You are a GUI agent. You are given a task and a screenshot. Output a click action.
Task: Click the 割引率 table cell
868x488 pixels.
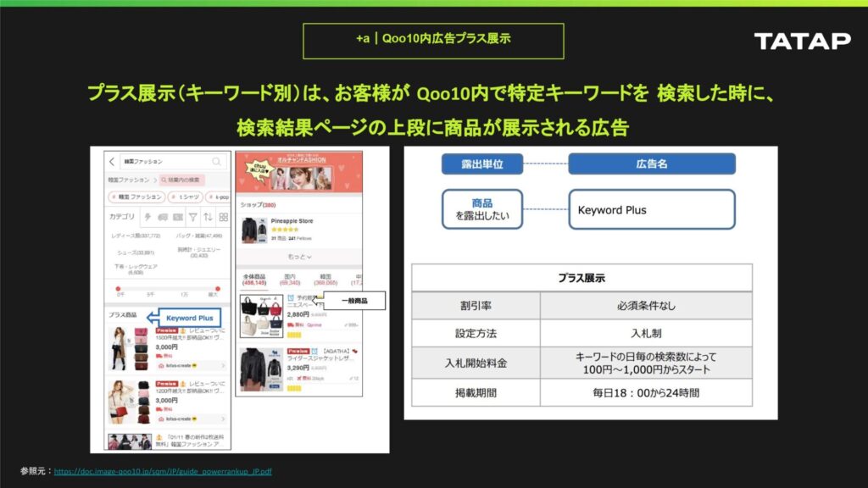click(476, 305)
